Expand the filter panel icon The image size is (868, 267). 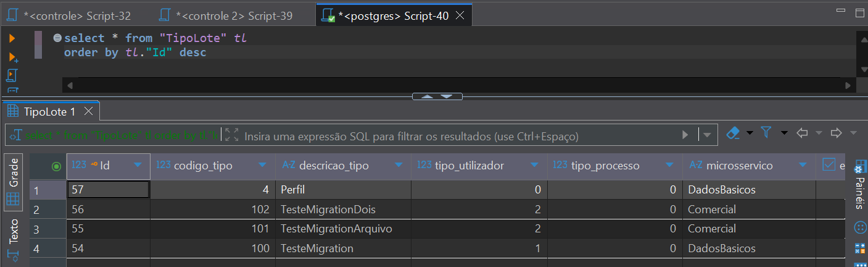(232, 135)
